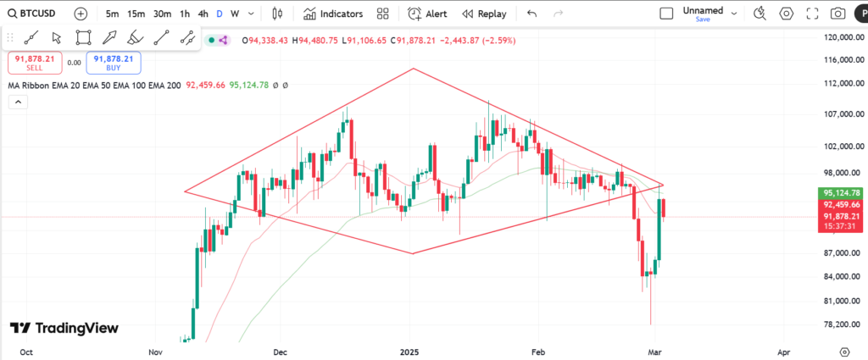
Task: Select the double-line channel tool
Action: click(187, 38)
